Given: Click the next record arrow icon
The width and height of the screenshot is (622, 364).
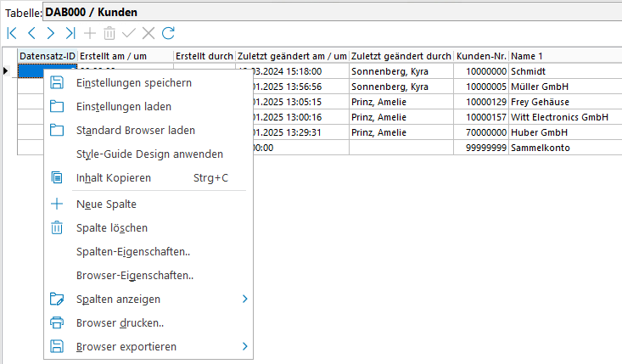Looking at the screenshot, I should point(51,33).
